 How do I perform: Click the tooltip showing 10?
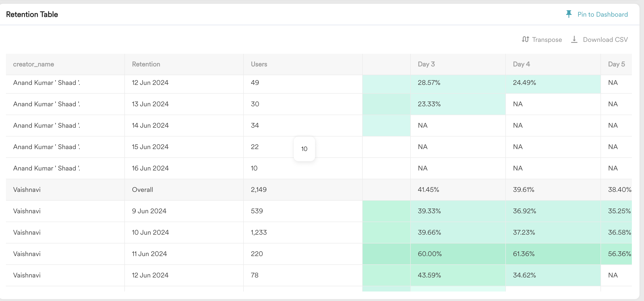click(x=304, y=149)
